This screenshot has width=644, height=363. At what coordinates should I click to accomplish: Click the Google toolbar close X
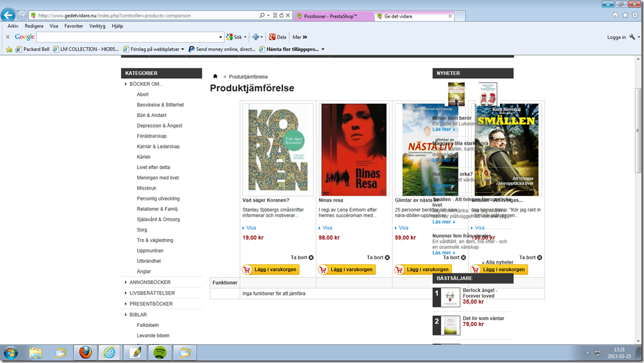8,37
